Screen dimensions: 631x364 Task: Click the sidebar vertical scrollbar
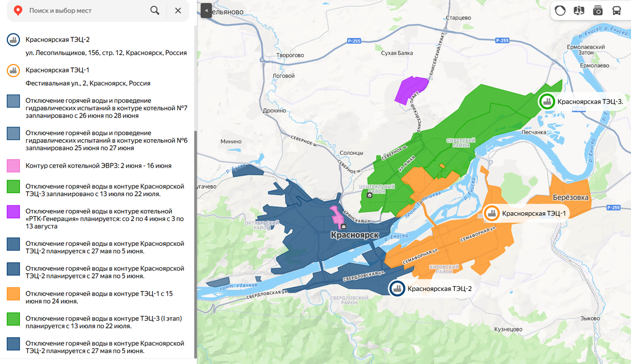tap(196, 245)
